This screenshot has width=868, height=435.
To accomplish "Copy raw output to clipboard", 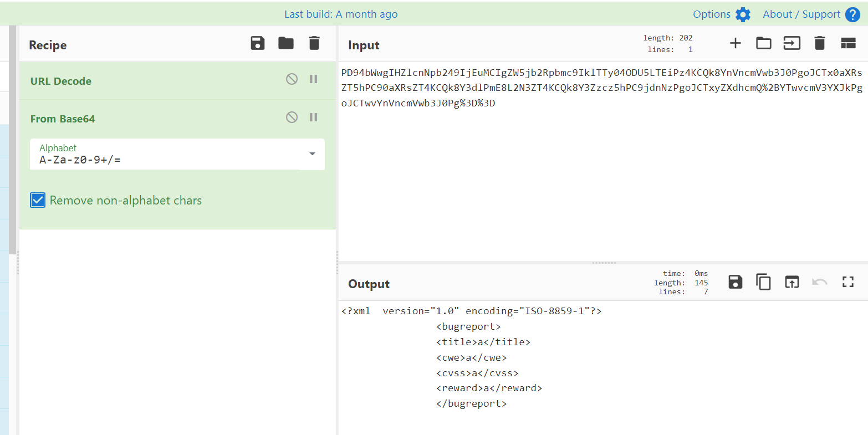I will click(x=764, y=282).
